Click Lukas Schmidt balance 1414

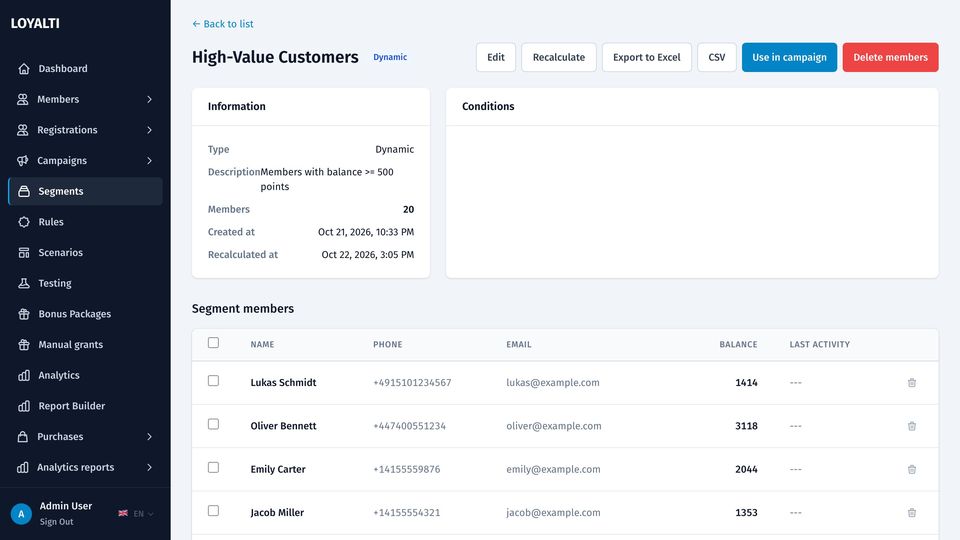[x=746, y=383]
